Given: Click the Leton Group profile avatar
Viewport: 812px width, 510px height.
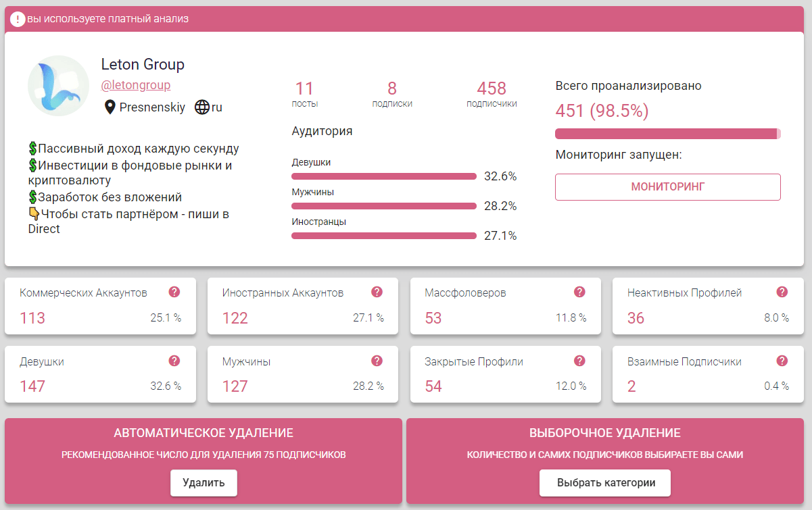Looking at the screenshot, I should tap(58, 86).
